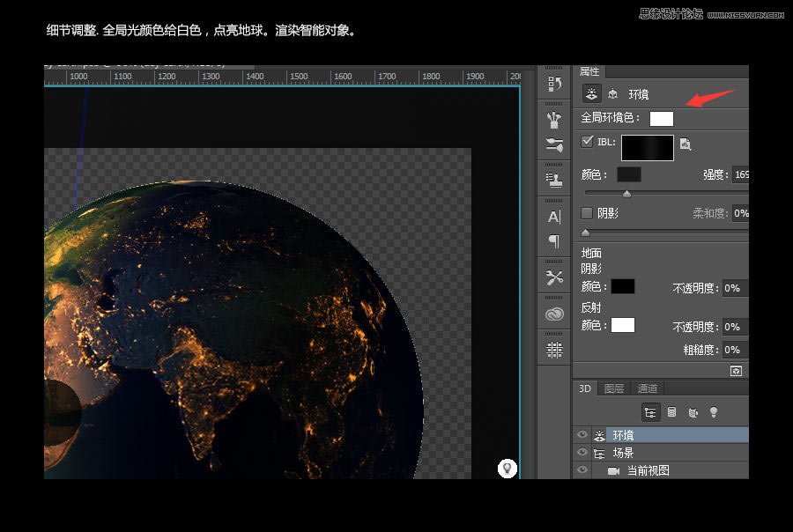The width and height of the screenshot is (793, 532).
Task: Open the Clone Source stamp panel icon
Action: (x=554, y=180)
